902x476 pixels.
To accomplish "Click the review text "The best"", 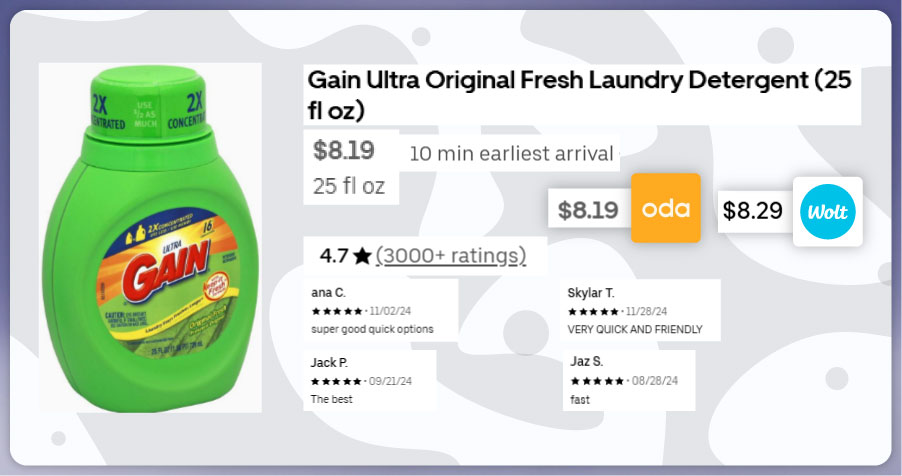I will [332, 399].
